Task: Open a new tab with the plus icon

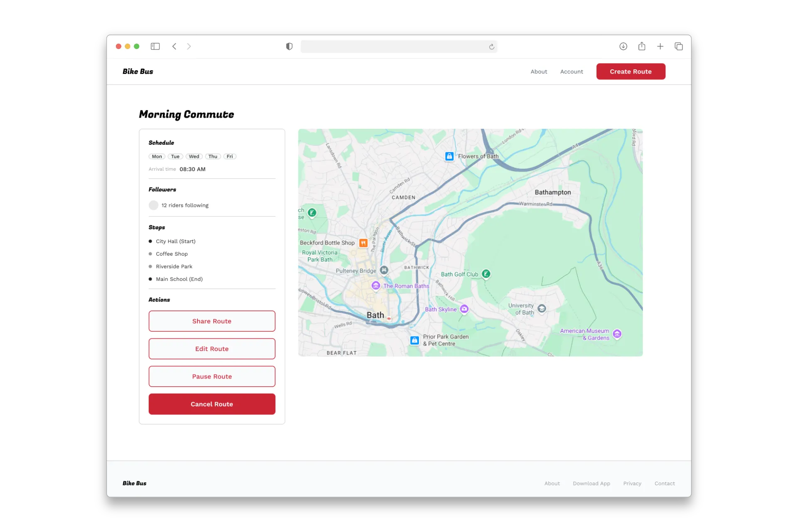Action: click(660, 46)
